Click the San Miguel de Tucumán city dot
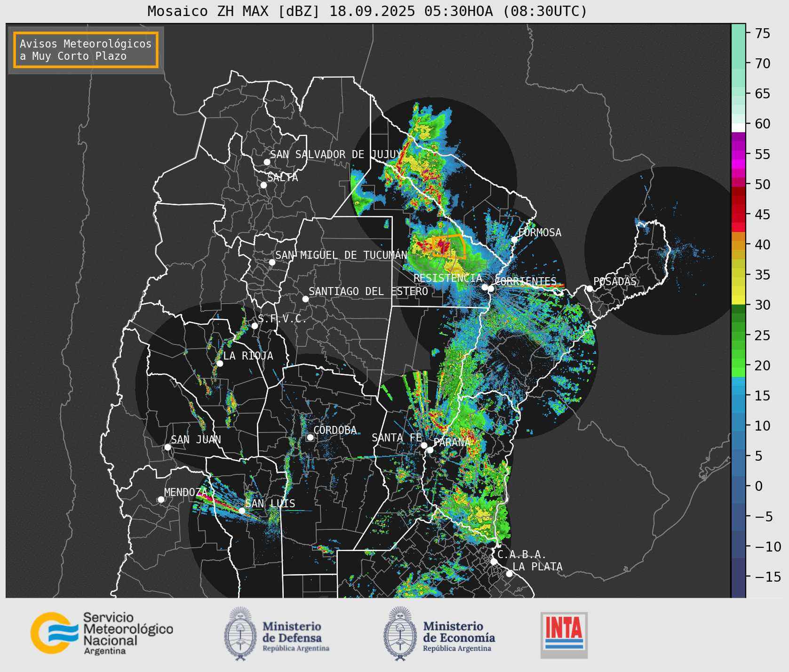The width and height of the screenshot is (789, 672). (x=272, y=262)
